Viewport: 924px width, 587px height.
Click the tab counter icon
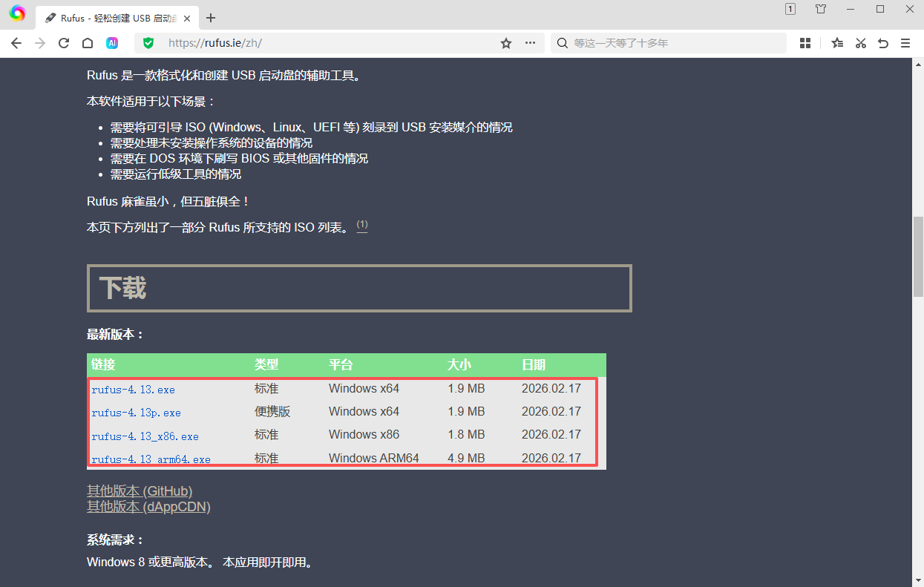coord(790,9)
